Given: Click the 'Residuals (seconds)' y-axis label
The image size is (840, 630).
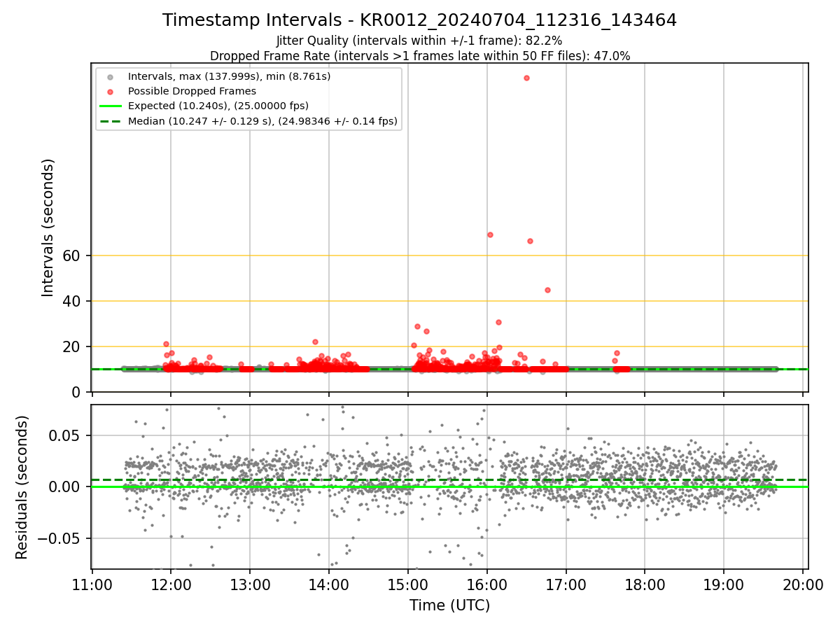Looking at the screenshot, I should pyautogui.click(x=22, y=487).
